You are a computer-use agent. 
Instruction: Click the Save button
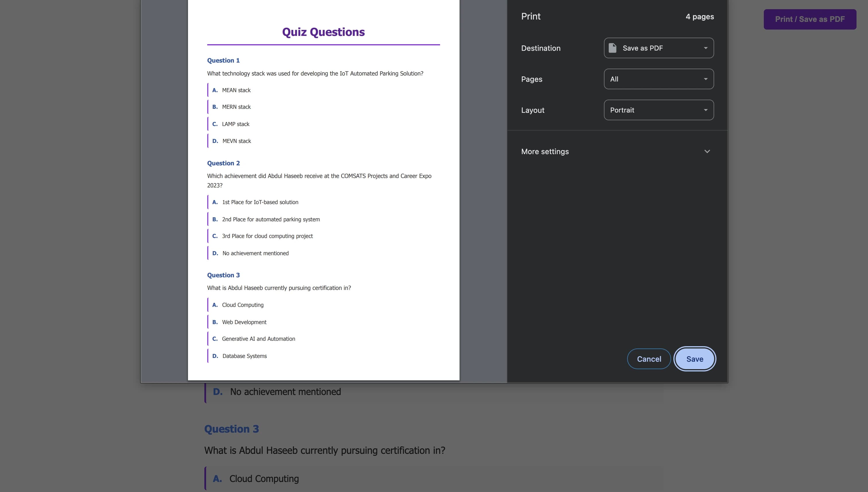pyautogui.click(x=694, y=359)
